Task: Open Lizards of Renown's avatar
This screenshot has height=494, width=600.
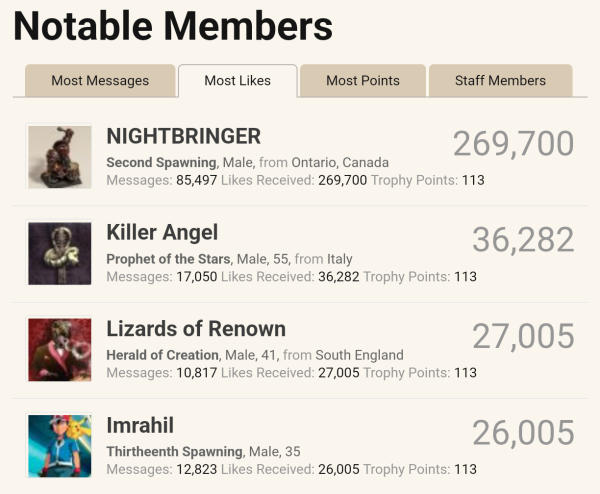Action: 59,349
